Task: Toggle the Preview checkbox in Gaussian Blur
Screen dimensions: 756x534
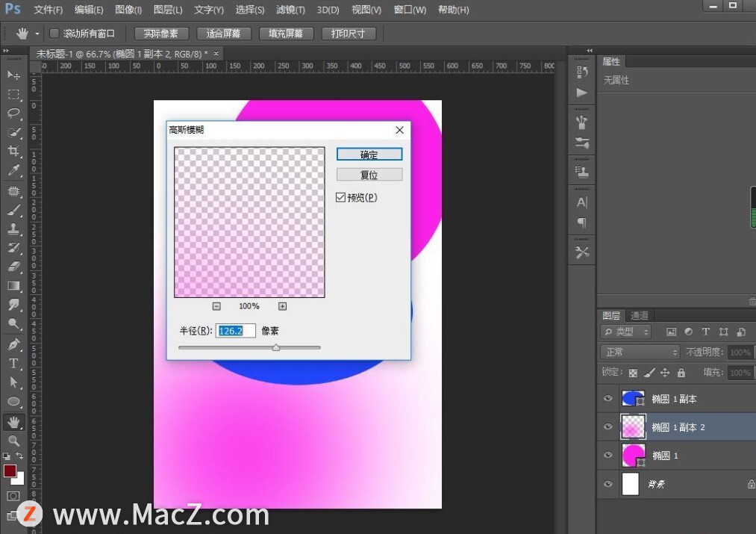Action: (x=340, y=197)
